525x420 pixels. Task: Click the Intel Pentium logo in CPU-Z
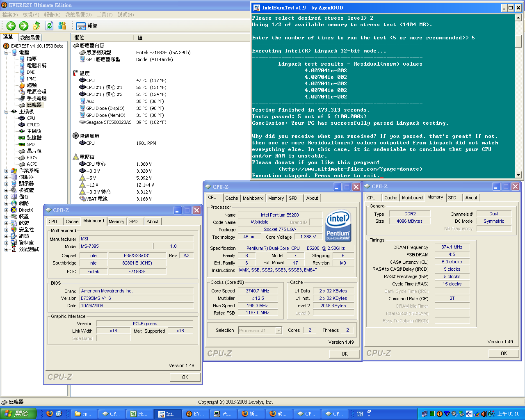pos(338,226)
